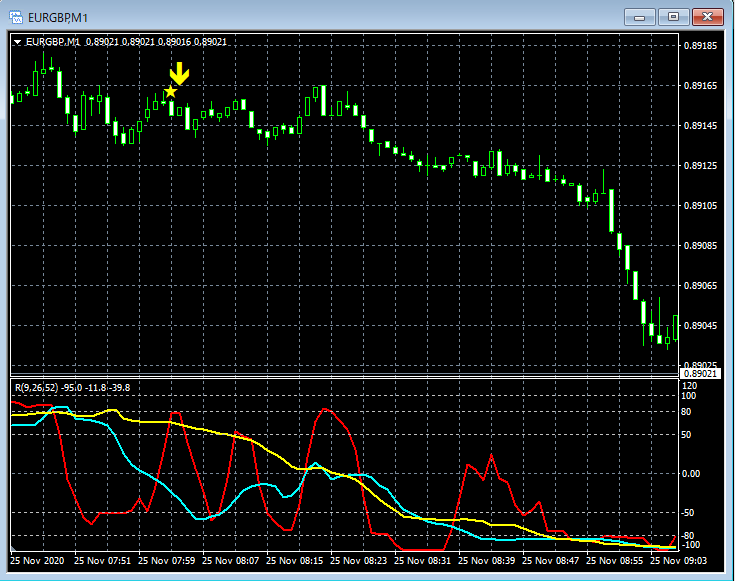Click indicator scale level 80
This screenshot has height=581, width=736.
click(x=686, y=412)
